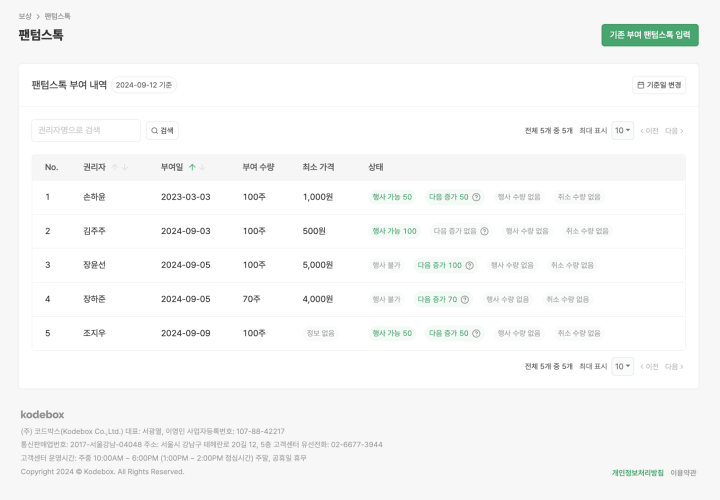Click the help icon next to 다음 증가 없음 in 김주주 row
The height and width of the screenshot is (500, 720).
click(484, 231)
